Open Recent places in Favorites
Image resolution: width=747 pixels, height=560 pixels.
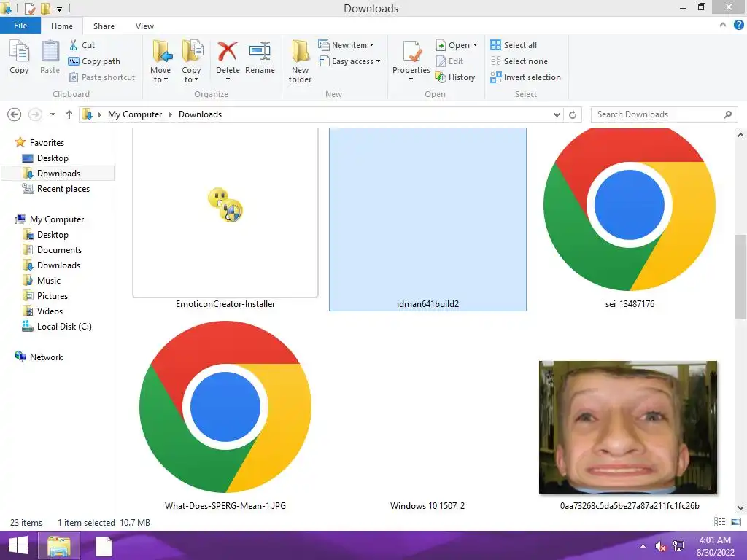click(x=56, y=189)
